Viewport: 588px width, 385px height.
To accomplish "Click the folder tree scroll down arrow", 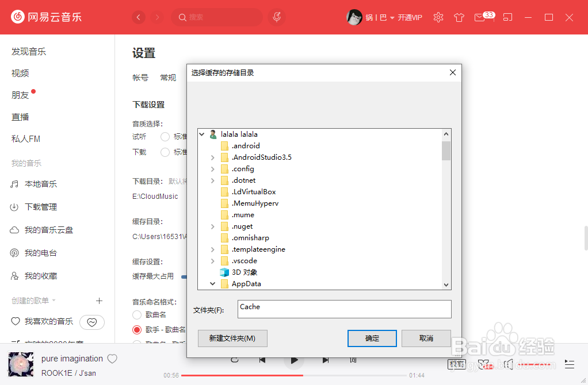I will point(446,284).
